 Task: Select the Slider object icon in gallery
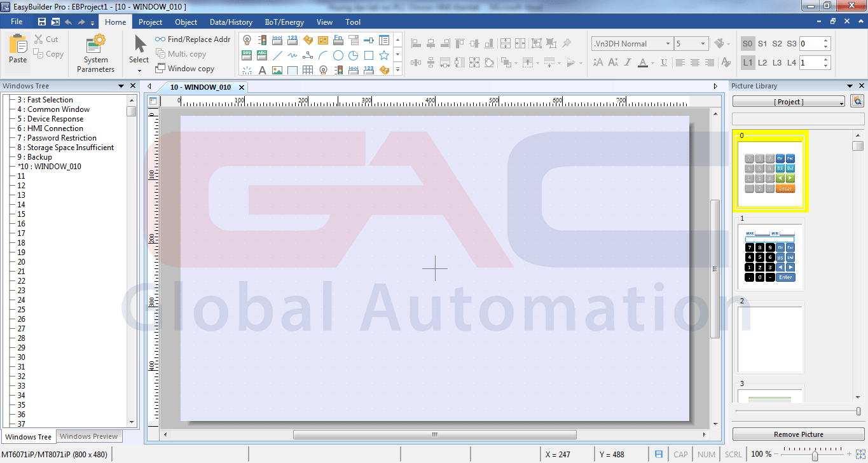pos(369,40)
